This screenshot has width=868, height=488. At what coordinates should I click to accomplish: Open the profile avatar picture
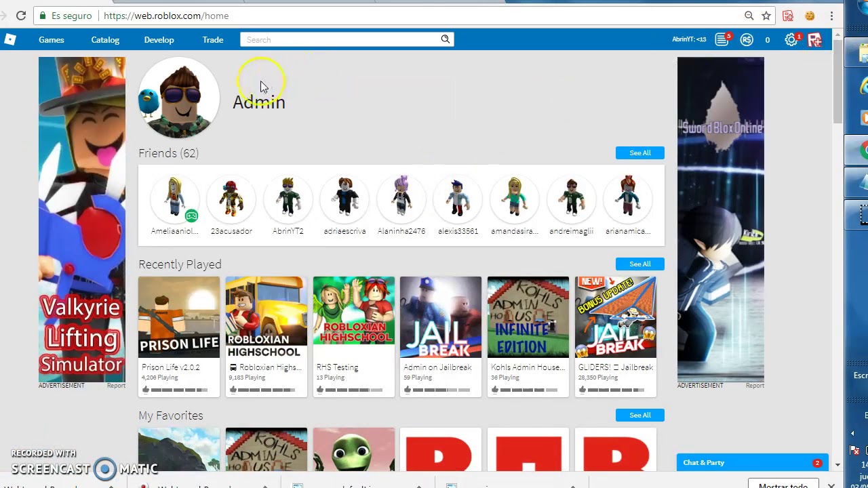click(179, 98)
